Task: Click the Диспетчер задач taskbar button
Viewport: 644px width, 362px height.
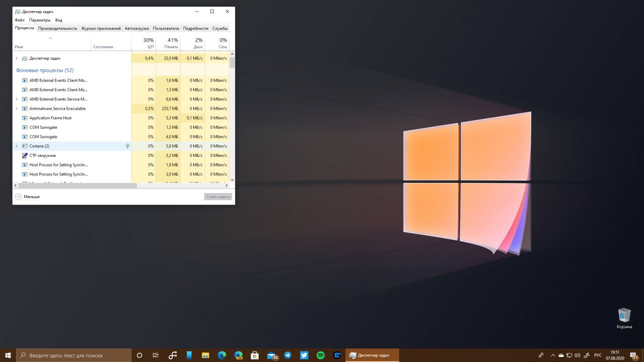Action: click(372, 355)
